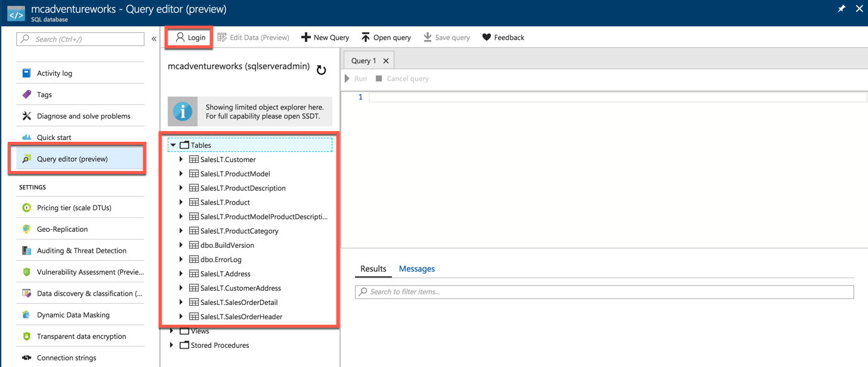
Task: Click the Search (Ctrl+/) field
Action: click(81, 39)
